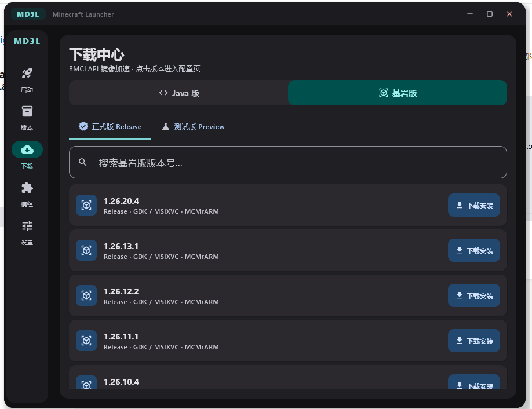Download and install version 1.26.13.1
The width and height of the screenshot is (532, 409).
473,250
